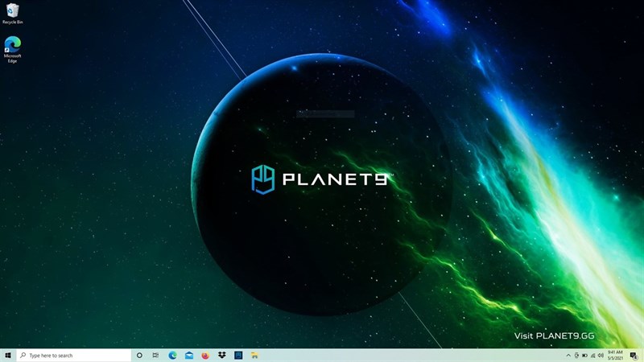Launch Microsoft Edge from the taskbar

(172, 356)
